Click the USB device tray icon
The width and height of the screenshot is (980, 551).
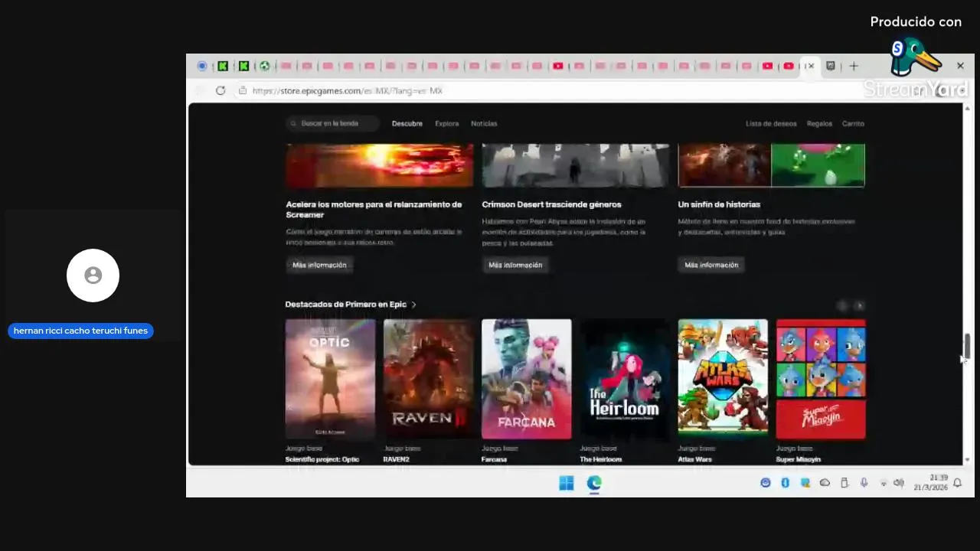point(844,483)
